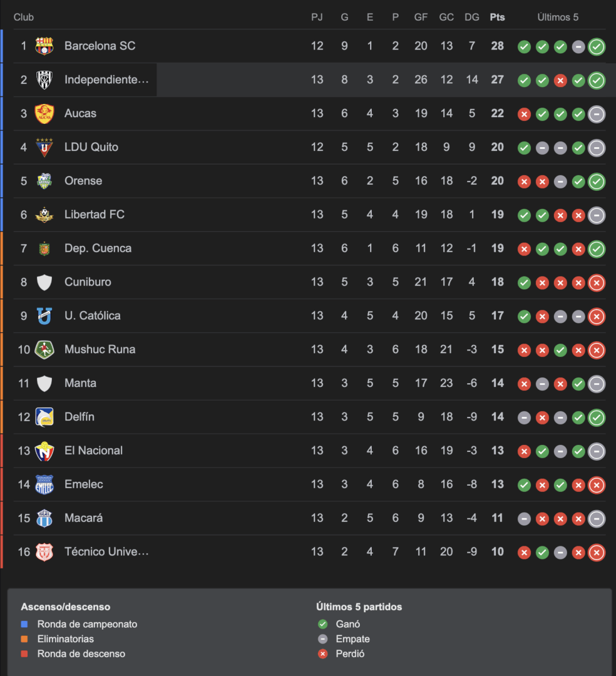This screenshot has height=676, width=616.
Task: Click the Pts column header
Action: pyautogui.click(x=497, y=18)
